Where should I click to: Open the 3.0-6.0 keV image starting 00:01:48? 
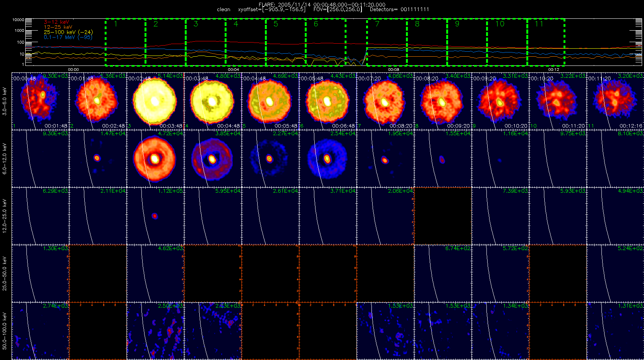[98, 101]
